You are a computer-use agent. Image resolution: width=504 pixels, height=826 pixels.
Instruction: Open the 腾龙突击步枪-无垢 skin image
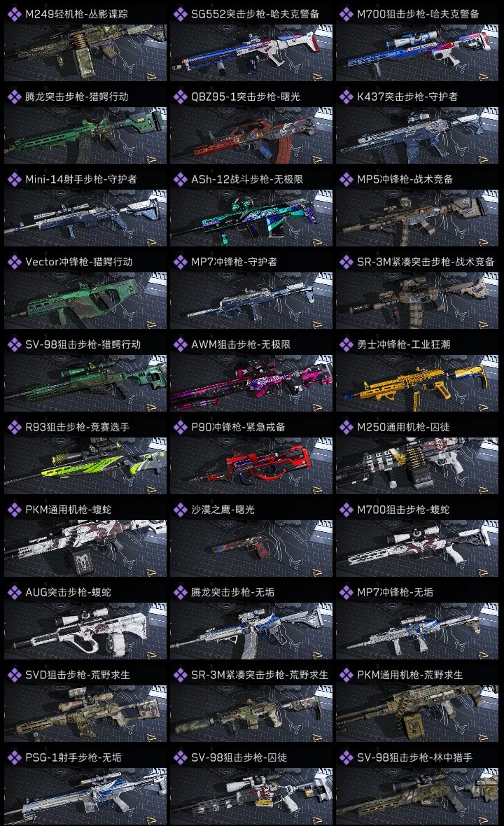click(251, 631)
